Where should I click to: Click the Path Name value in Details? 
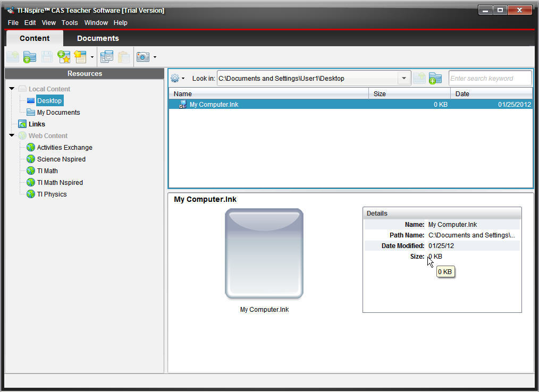pyautogui.click(x=471, y=235)
